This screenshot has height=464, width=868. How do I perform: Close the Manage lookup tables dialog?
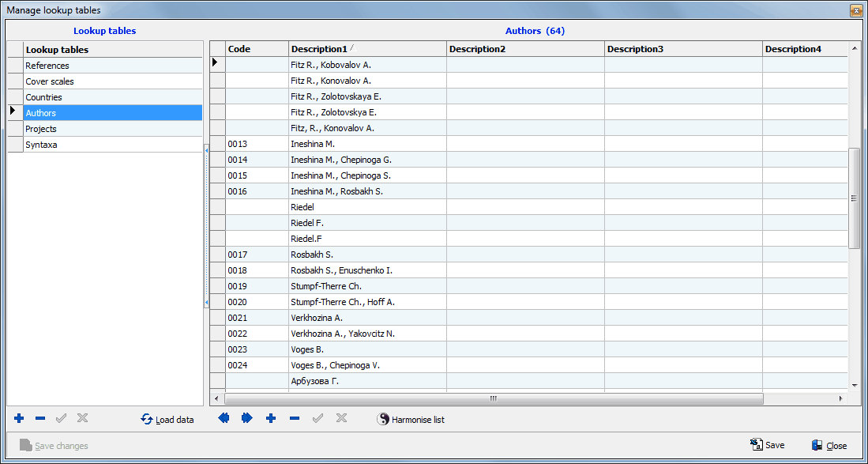click(829, 445)
